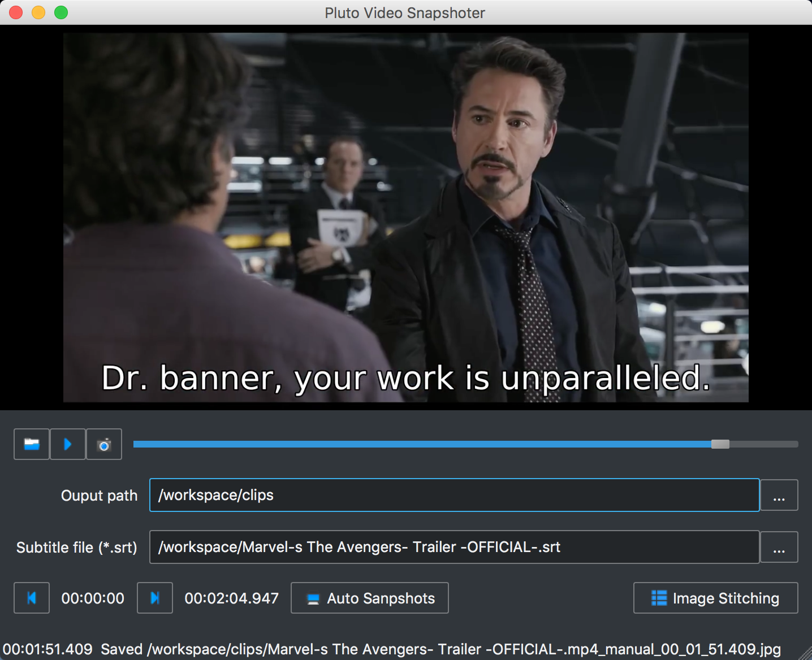The height and width of the screenshot is (660, 812).
Task: Click the Subtitle file input field
Action: [x=454, y=547]
